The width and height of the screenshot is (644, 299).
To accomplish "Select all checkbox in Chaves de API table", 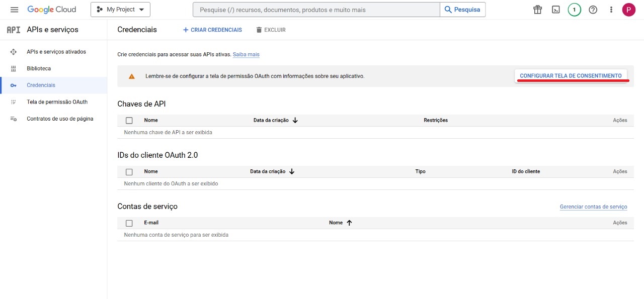I will pos(129,121).
